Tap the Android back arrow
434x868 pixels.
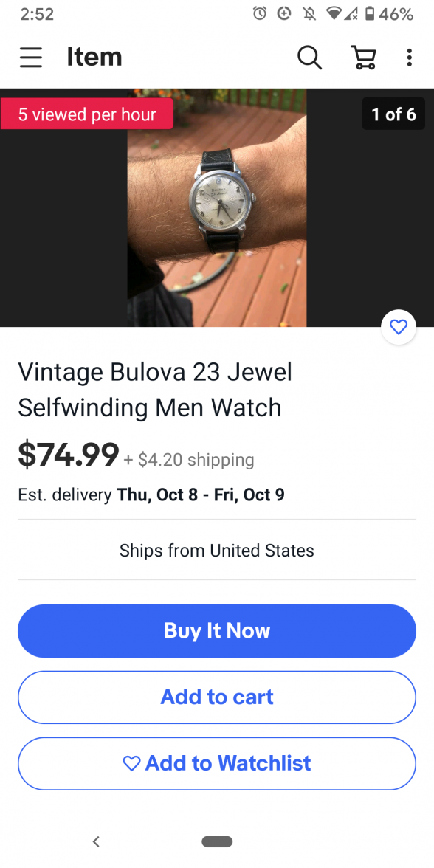[x=96, y=841]
